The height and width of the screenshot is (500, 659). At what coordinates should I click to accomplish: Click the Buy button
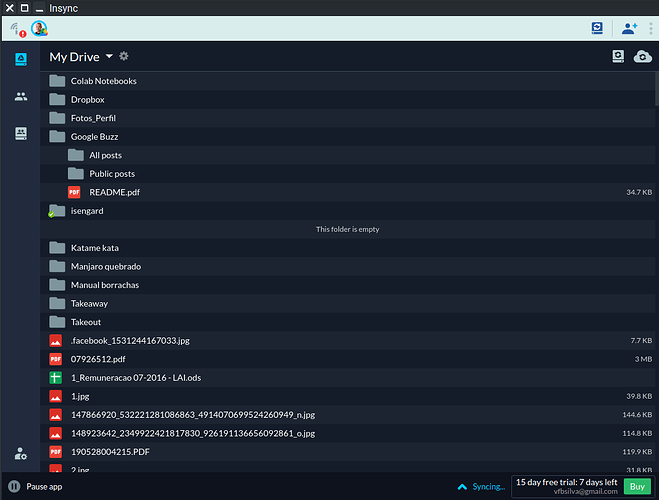click(637, 487)
